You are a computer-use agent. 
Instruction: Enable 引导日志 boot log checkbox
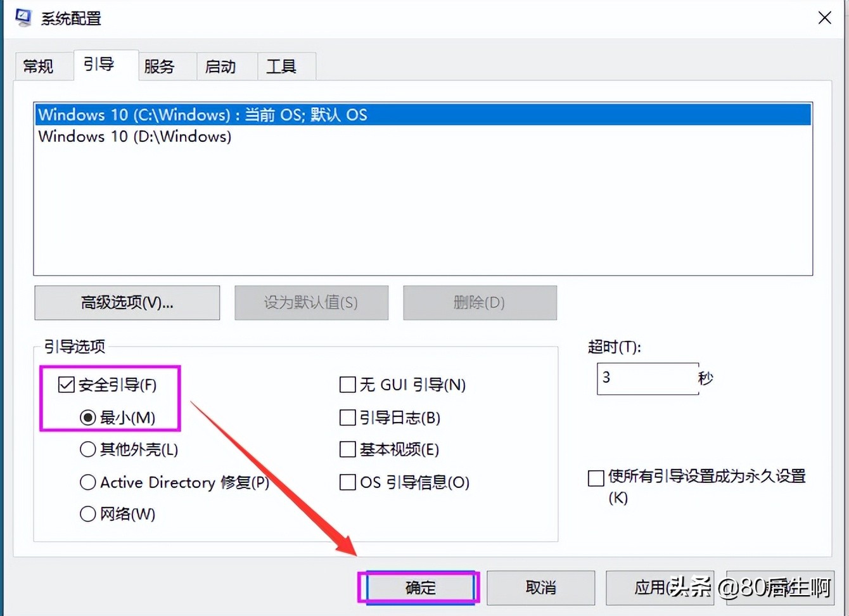[x=348, y=417]
